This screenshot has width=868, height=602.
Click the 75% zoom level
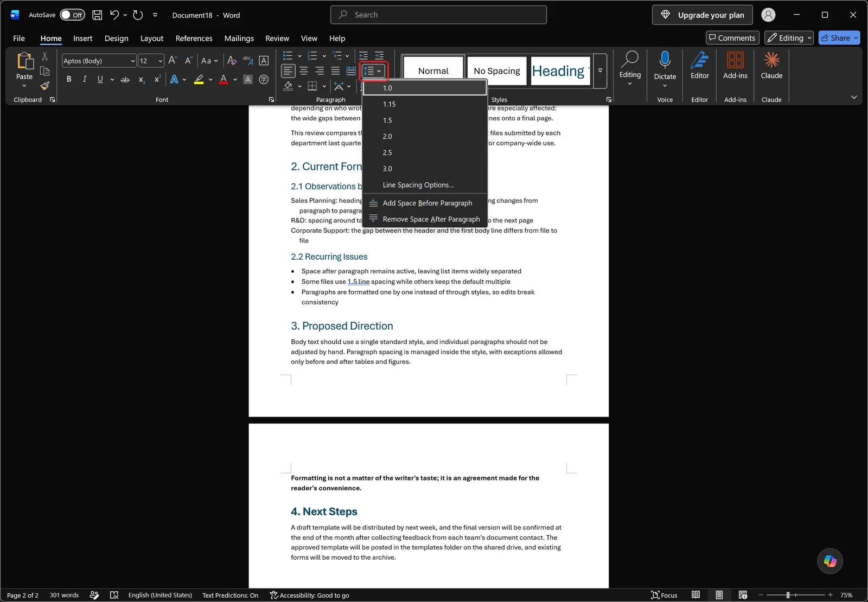point(846,595)
